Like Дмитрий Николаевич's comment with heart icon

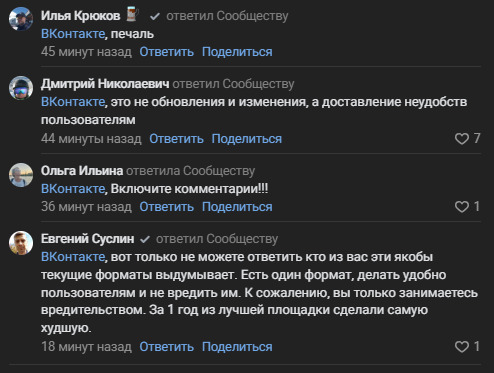462,139
